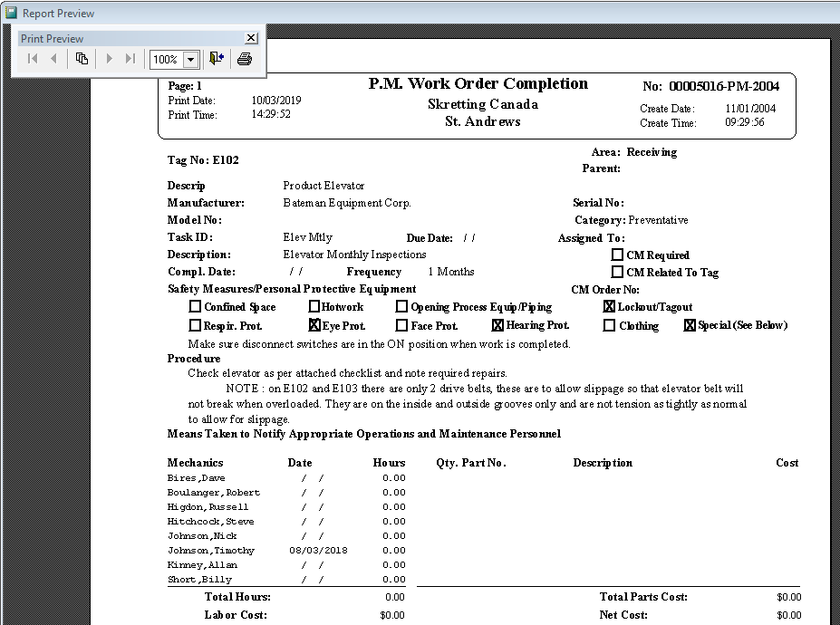Close the Print Preview toolbar panel

point(251,38)
